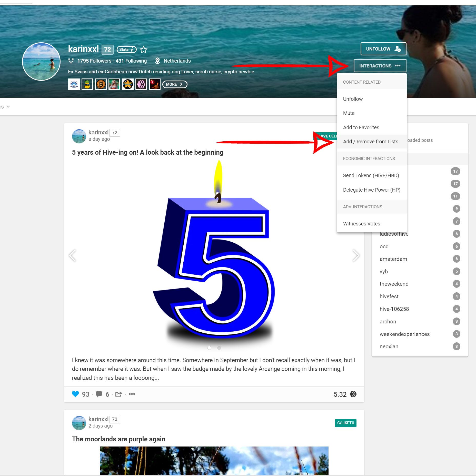The image size is (476, 476).
Task: Click the Rising Star badge icon
Action: pos(128,84)
